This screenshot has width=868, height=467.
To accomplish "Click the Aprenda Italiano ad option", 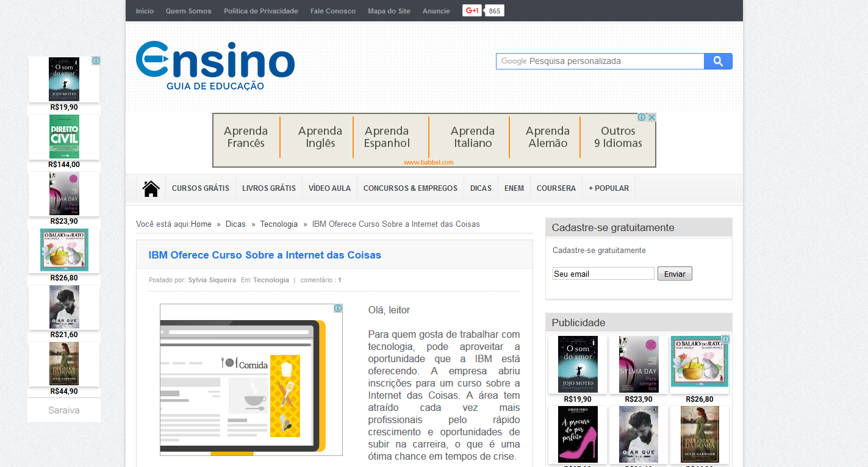I will (472, 137).
